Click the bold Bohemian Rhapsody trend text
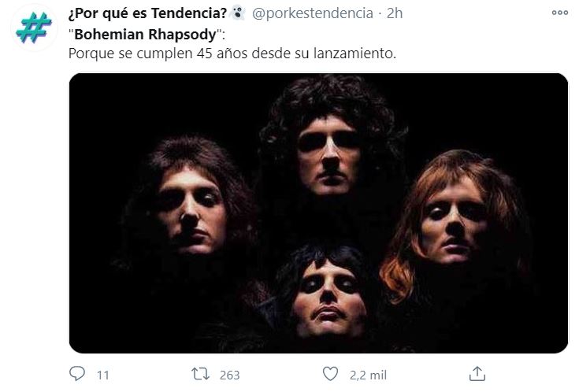Viewport: 579px width, 392px height. 145,35
